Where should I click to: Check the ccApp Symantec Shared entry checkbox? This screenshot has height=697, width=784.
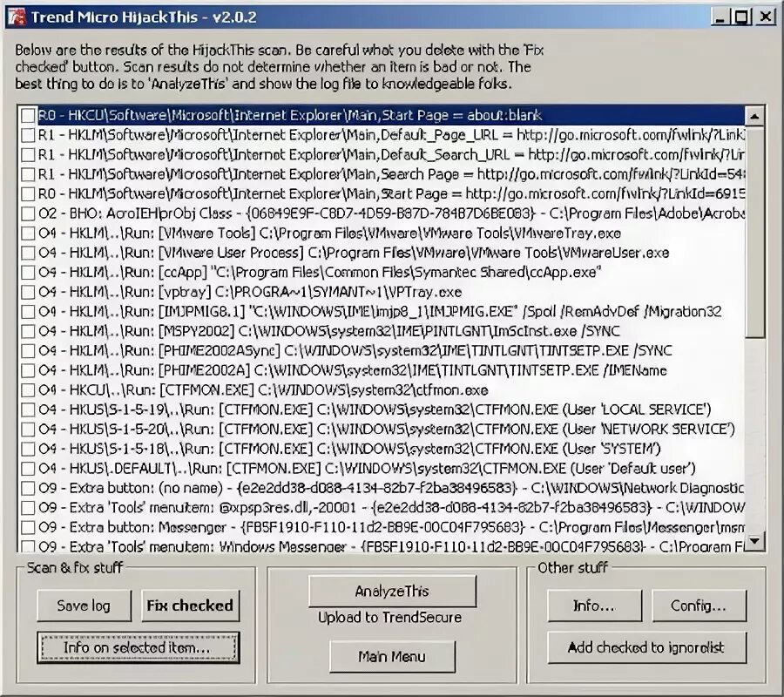(x=28, y=273)
